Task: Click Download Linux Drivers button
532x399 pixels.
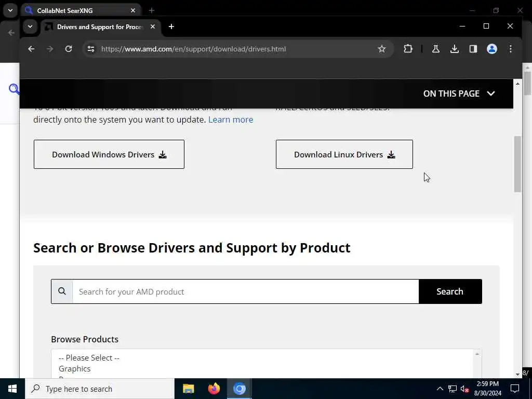Action: click(x=344, y=154)
